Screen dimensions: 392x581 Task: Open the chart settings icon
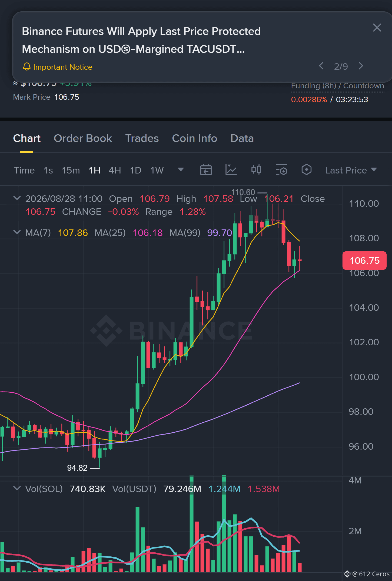pos(281,170)
